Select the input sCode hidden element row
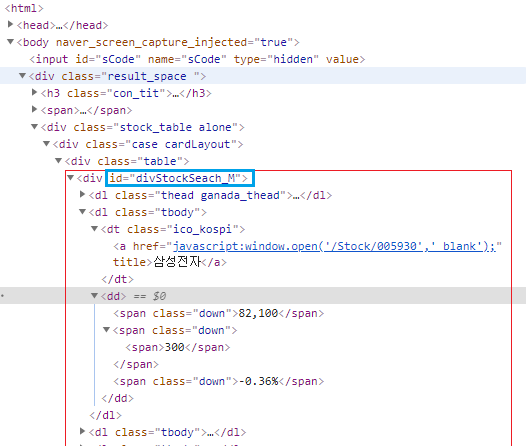The image size is (526, 446). [x=197, y=59]
